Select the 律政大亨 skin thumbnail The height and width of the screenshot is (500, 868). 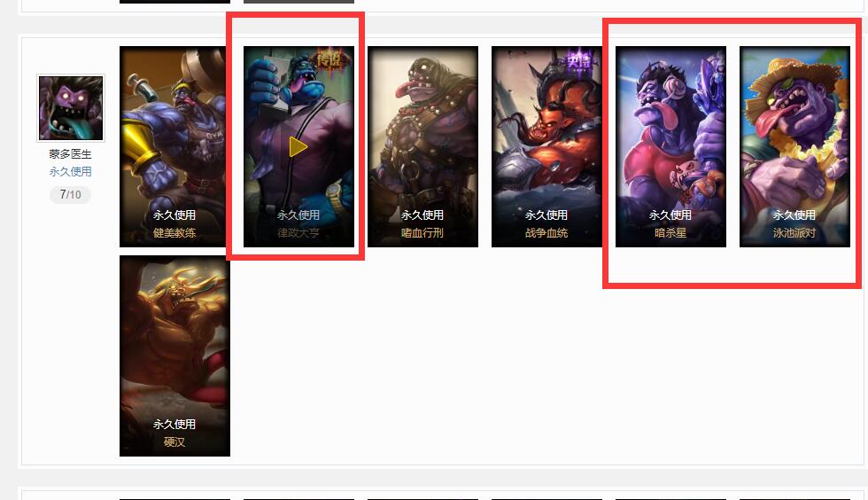[299, 146]
